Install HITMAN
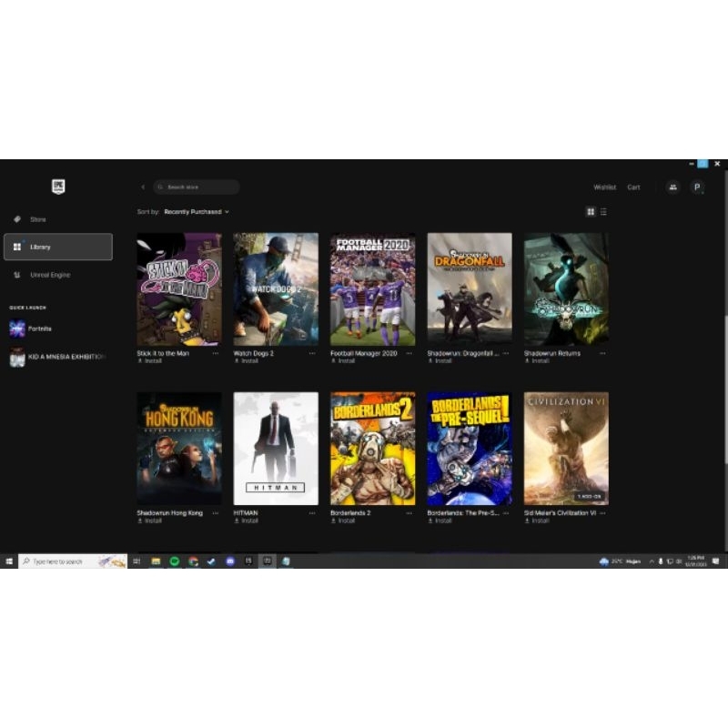The width and height of the screenshot is (728, 728). coord(246,521)
